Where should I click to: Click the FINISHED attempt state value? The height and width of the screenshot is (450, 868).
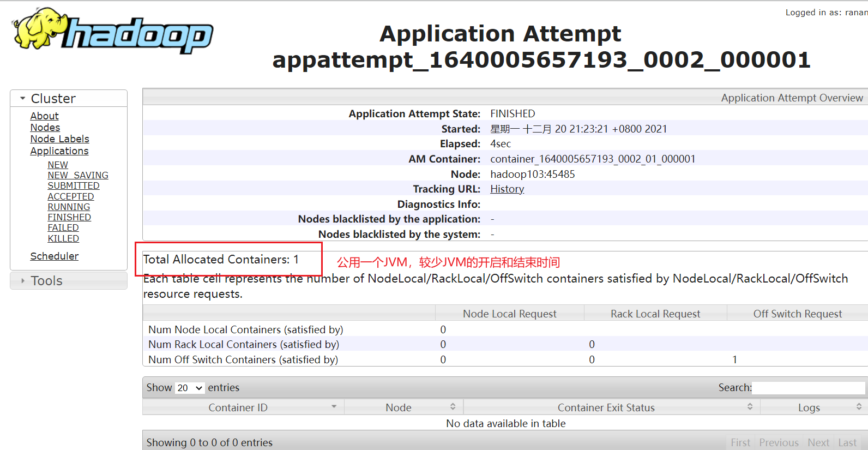click(513, 114)
